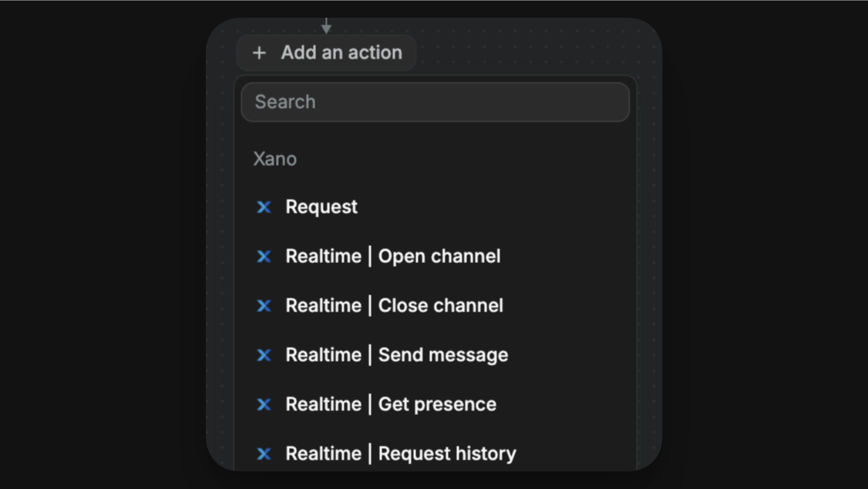
Task: Choose the Realtime | Open channel action
Action: pyautogui.click(x=392, y=255)
